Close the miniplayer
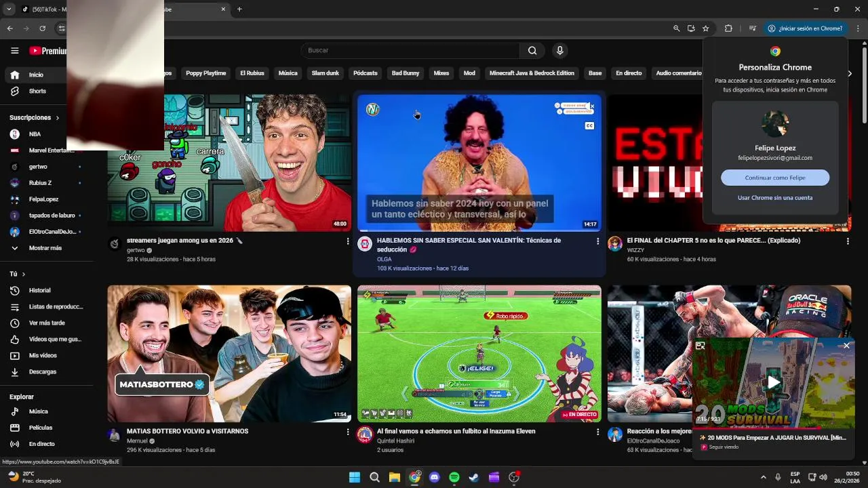 (x=846, y=346)
